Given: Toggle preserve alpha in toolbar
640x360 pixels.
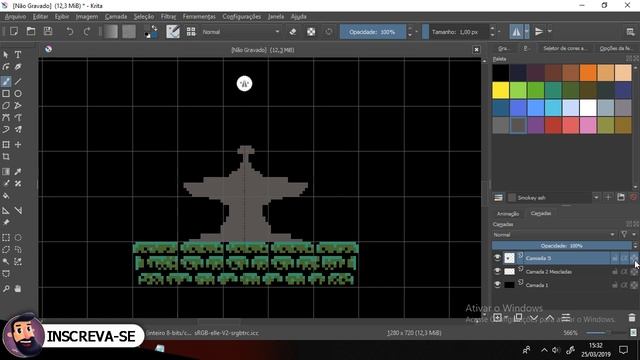Looking at the screenshot, I should 311,31.
